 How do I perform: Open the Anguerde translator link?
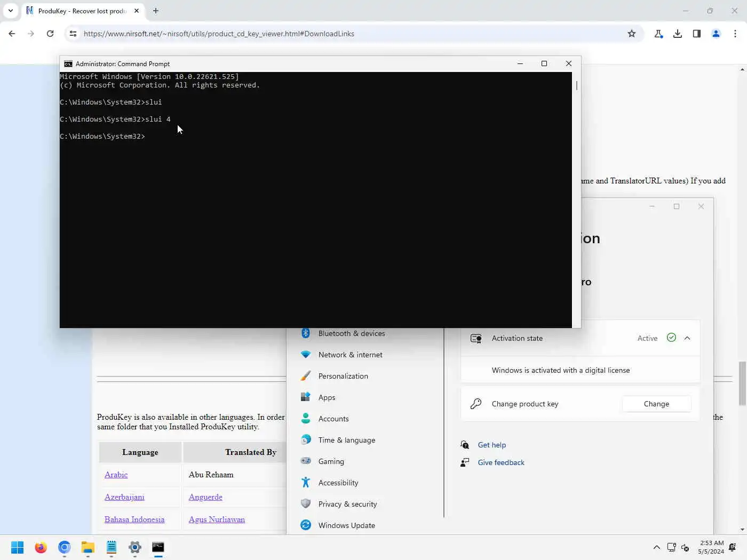[205, 497]
